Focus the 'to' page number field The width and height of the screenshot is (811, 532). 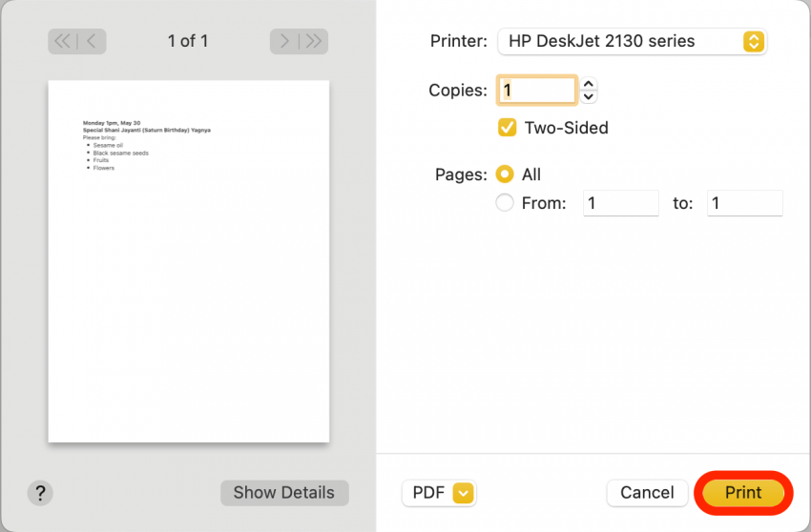(x=744, y=203)
